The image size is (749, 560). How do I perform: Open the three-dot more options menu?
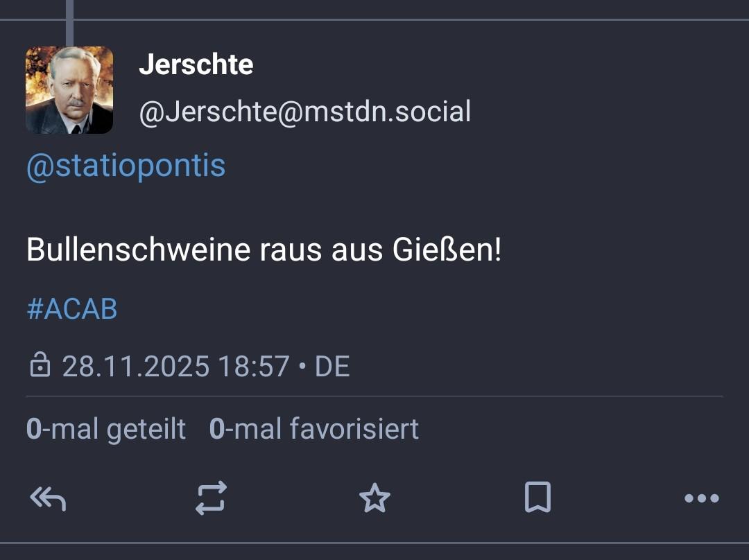(701, 498)
